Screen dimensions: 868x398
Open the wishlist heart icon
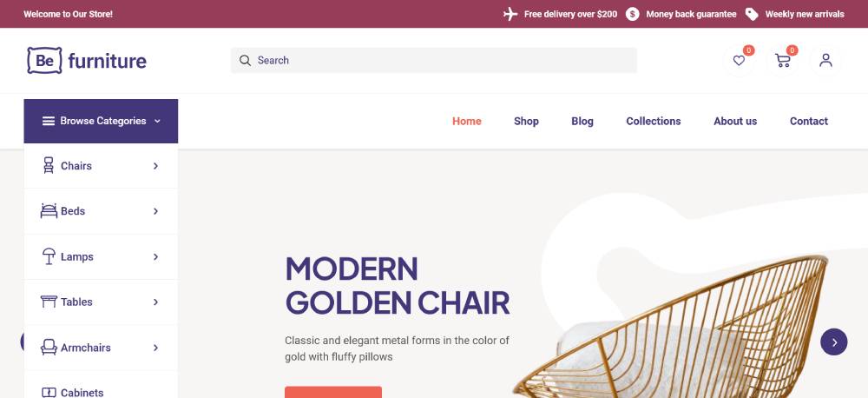coord(739,61)
